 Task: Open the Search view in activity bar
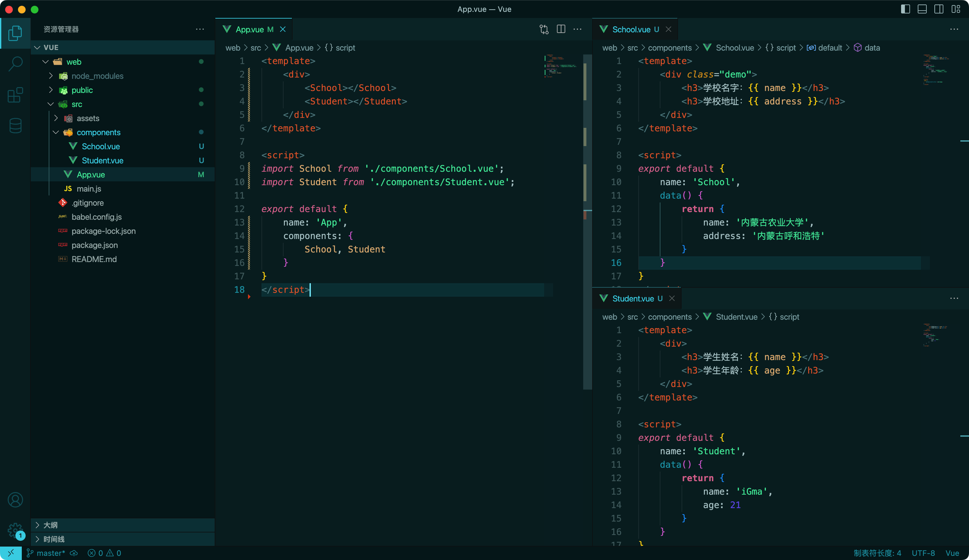point(15,64)
